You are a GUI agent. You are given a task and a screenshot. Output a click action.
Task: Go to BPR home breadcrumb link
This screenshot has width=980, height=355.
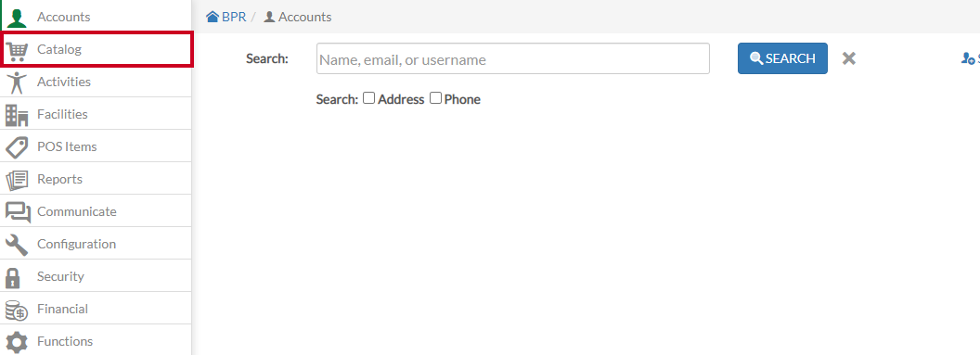226,17
